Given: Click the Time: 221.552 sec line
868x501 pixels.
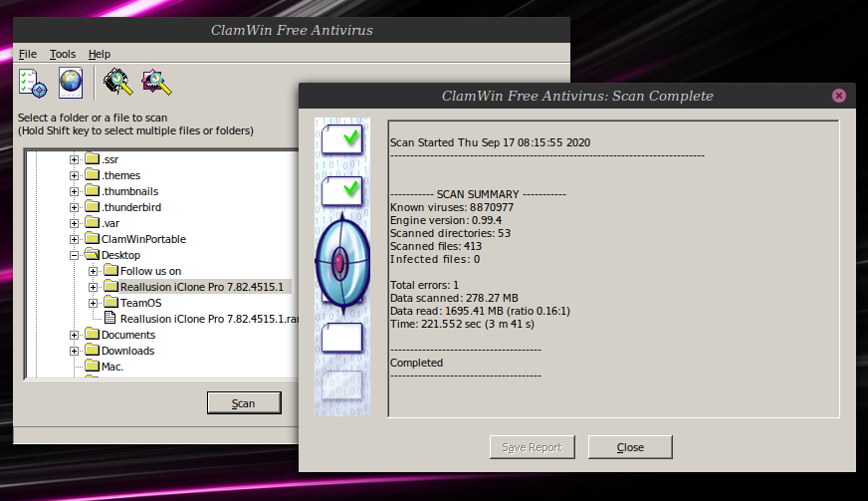Looking at the screenshot, I should (462, 324).
